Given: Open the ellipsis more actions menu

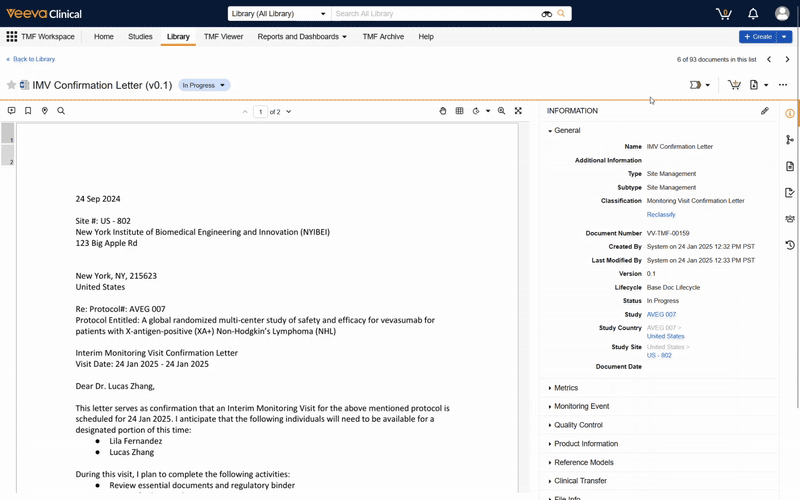Looking at the screenshot, I should (x=783, y=85).
